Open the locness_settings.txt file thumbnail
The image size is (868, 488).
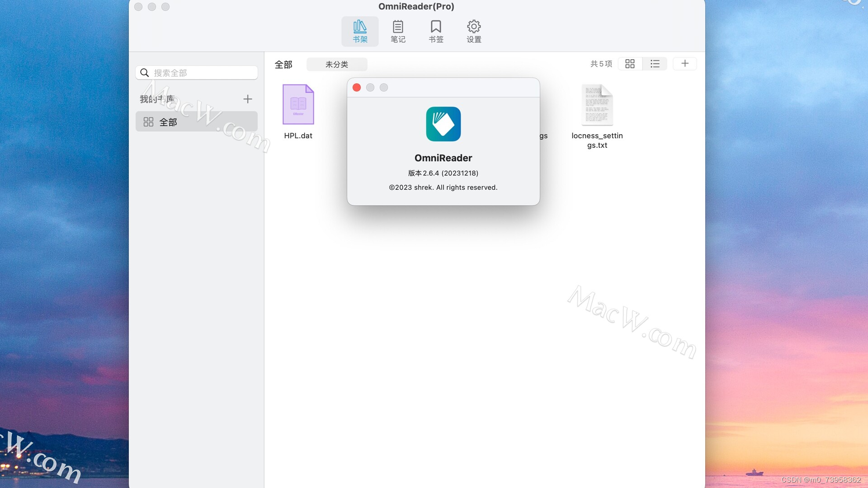597,105
